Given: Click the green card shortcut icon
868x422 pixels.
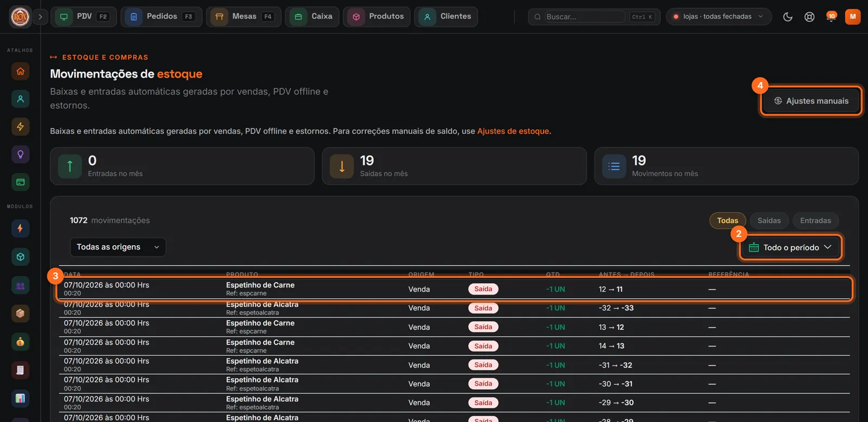Looking at the screenshot, I should 21,182.
